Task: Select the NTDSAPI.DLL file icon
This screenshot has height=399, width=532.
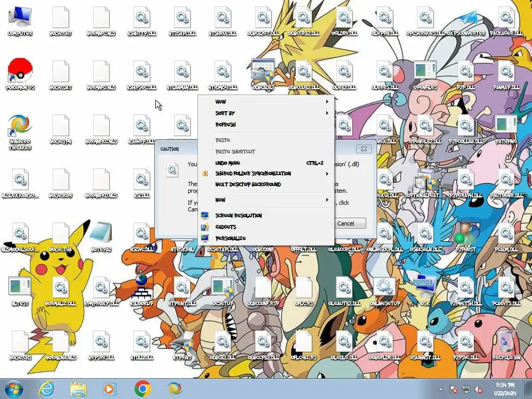Action: pos(182,21)
